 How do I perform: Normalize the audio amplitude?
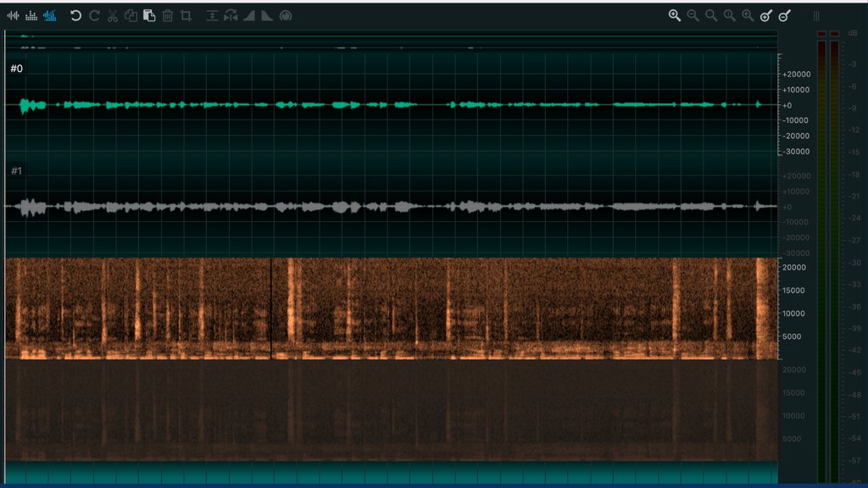pos(211,14)
